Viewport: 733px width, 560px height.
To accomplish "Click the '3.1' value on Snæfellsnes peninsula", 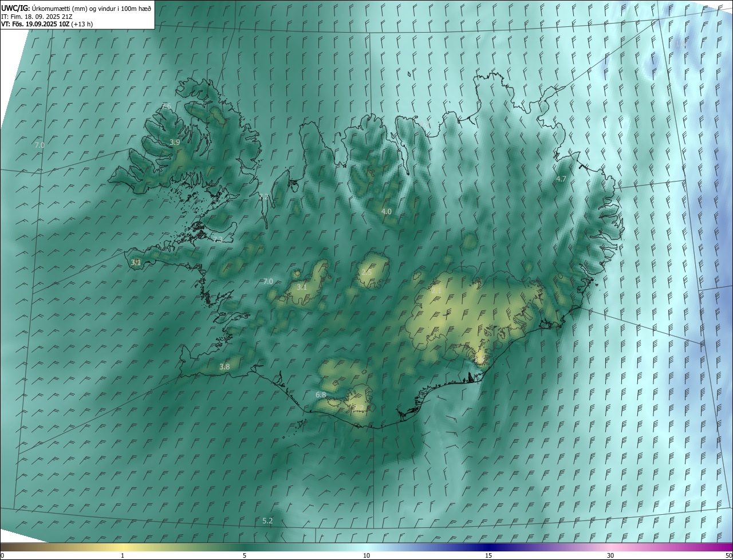I will pos(136,262).
